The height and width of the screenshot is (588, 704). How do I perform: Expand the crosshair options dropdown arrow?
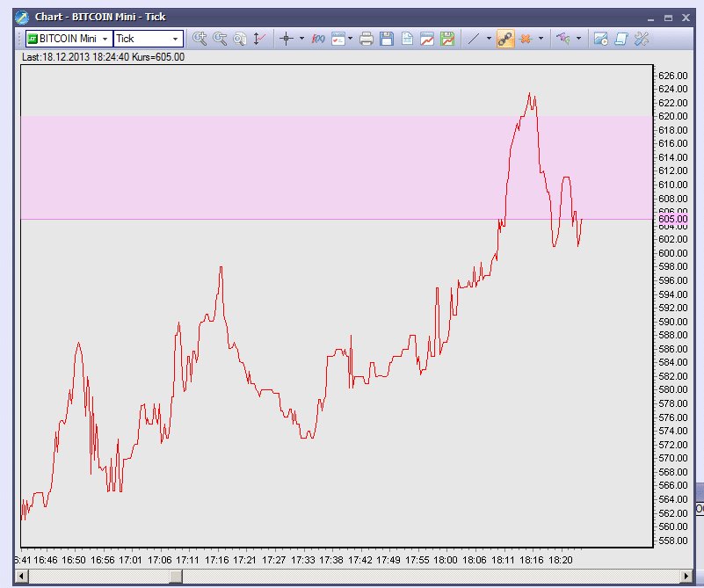[x=301, y=39]
